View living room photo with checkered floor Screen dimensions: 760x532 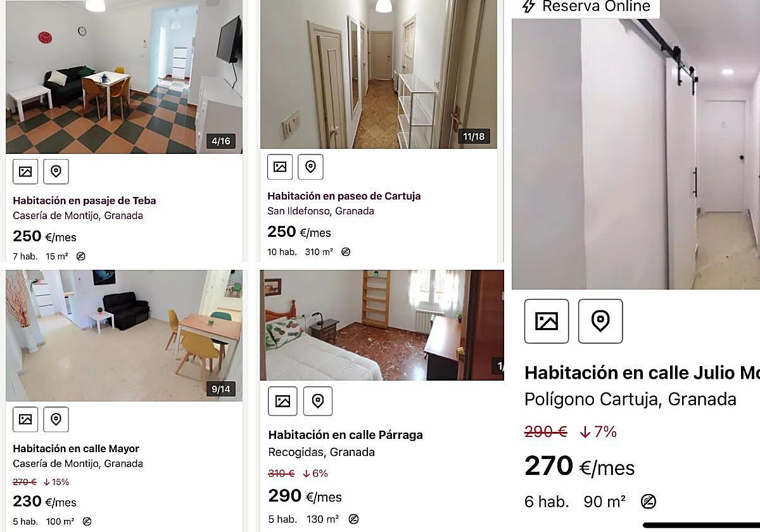(x=124, y=77)
